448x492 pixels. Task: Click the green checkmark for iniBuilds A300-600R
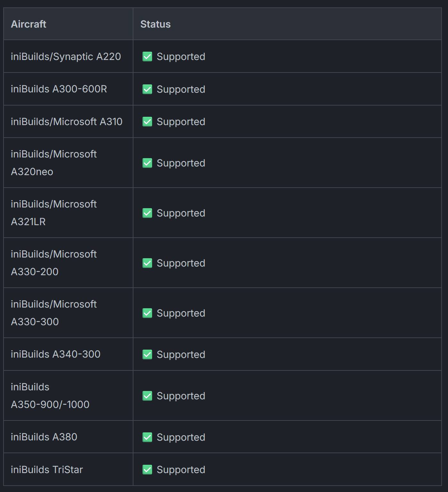147,89
